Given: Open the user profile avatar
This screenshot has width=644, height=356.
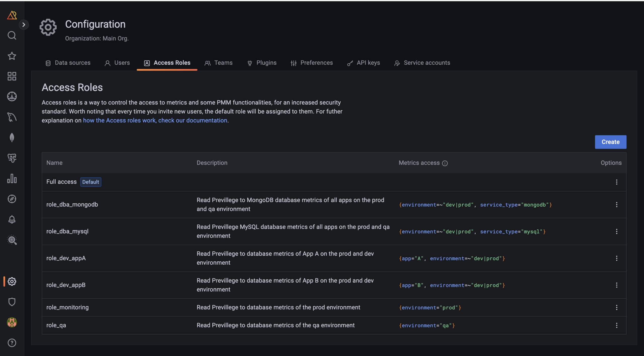Looking at the screenshot, I should click(12, 322).
